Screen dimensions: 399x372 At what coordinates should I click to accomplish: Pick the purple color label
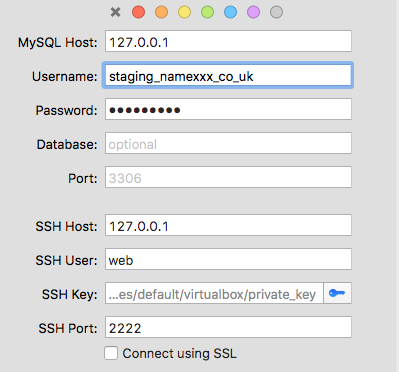click(x=253, y=12)
